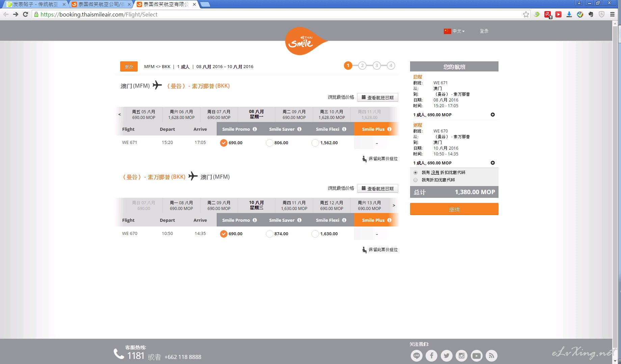Open Smile Plus info icon in return table

389,220
